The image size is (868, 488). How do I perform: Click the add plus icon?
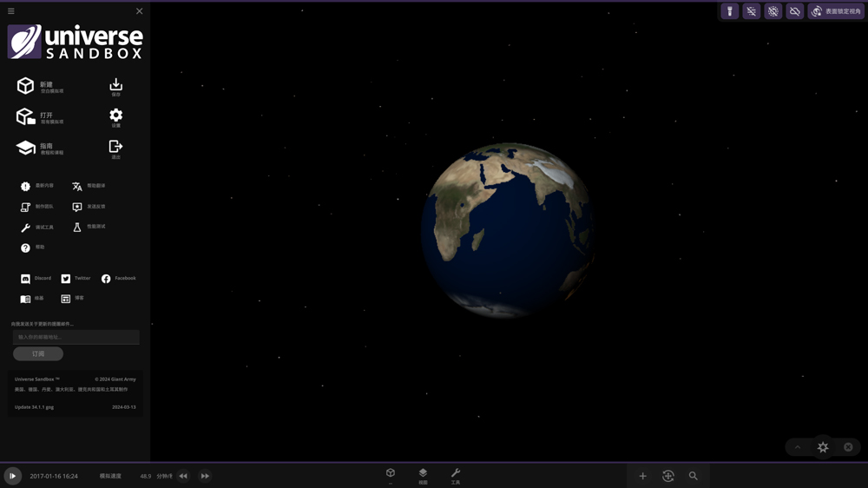642,476
